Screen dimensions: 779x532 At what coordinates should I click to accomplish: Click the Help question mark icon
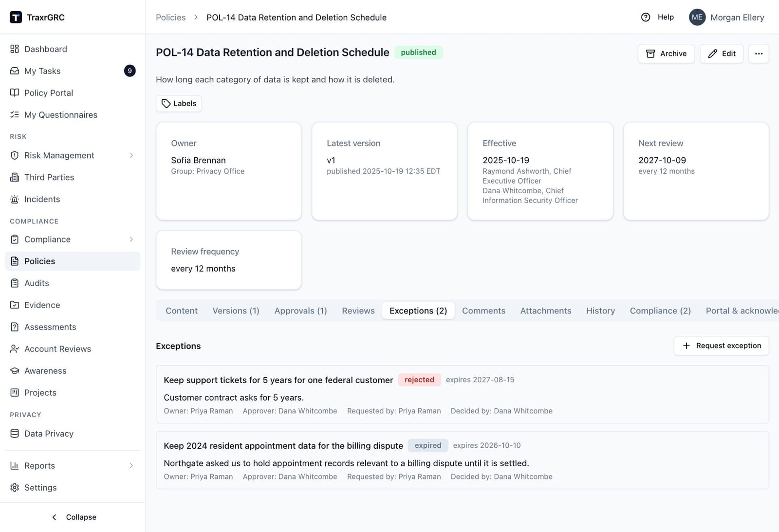point(646,18)
